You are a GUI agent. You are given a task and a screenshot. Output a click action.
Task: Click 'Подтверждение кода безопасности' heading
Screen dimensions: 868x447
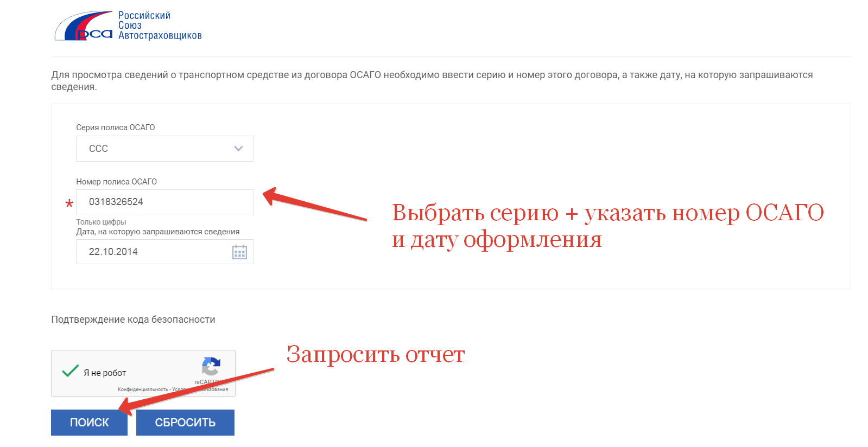click(133, 320)
